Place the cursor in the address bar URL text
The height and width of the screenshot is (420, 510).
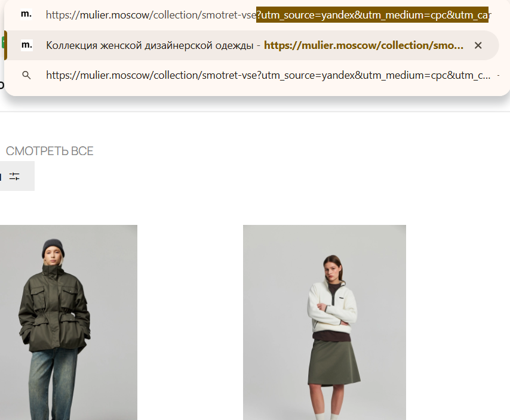[x=268, y=15]
